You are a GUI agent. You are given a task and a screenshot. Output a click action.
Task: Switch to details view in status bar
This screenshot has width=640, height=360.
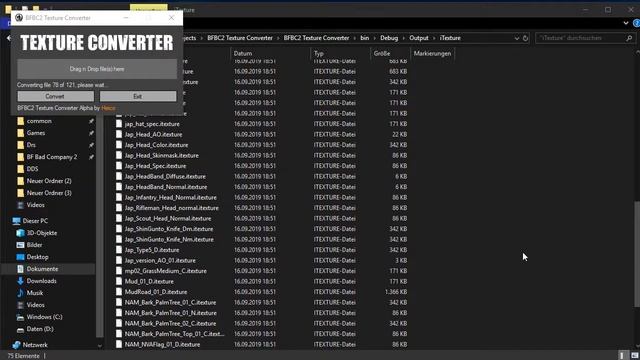coord(622,356)
